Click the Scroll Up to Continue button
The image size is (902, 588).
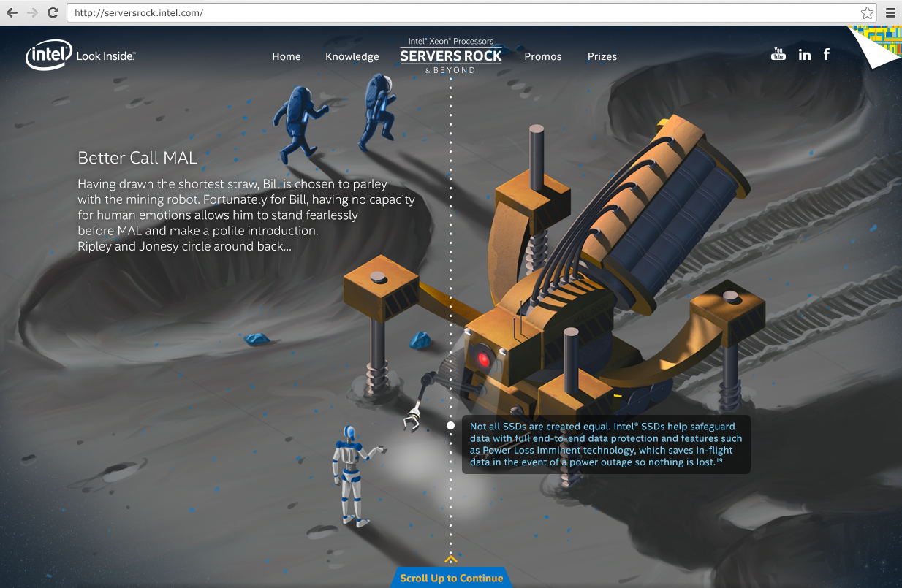(452, 578)
